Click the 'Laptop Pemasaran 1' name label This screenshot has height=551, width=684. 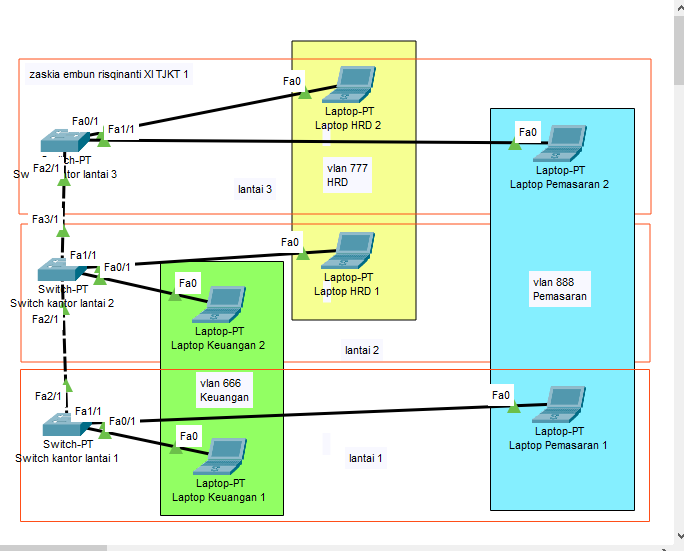tap(558, 445)
